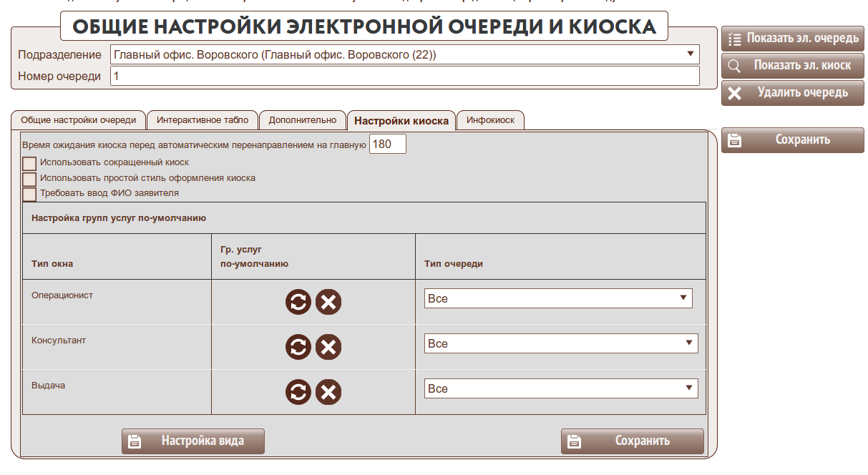
Task: Click the Настройка вида button
Action: pyautogui.click(x=193, y=441)
